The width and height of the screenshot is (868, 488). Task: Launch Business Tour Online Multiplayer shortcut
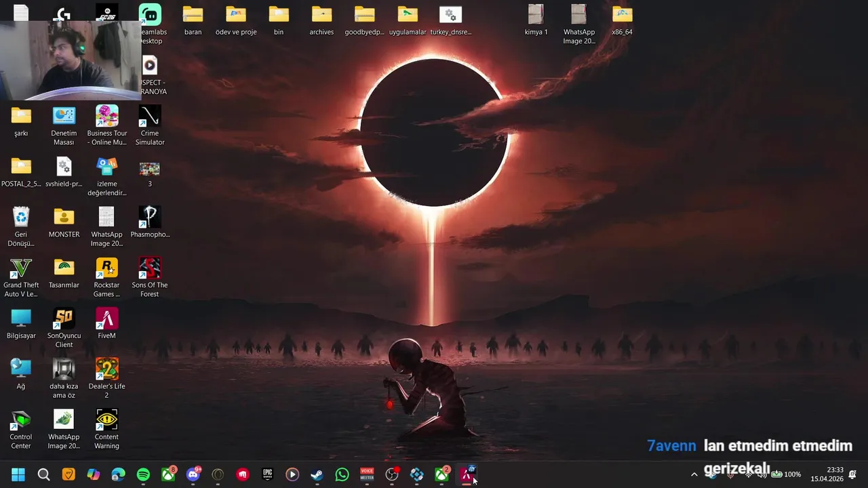(x=106, y=126)
